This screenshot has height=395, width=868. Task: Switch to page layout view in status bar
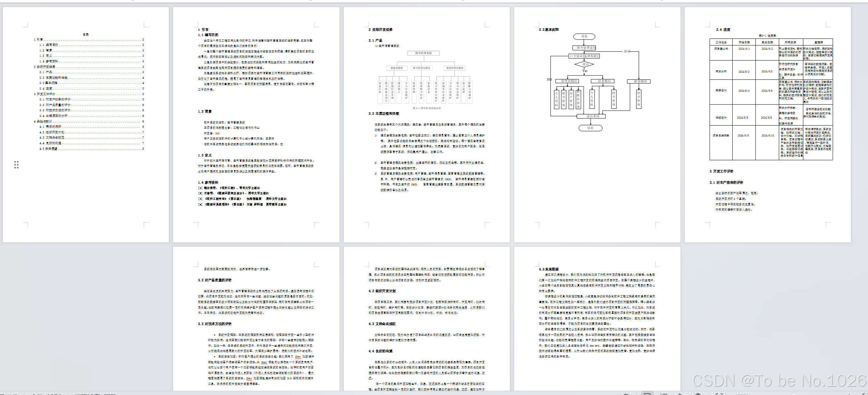(x=647, y=394)
